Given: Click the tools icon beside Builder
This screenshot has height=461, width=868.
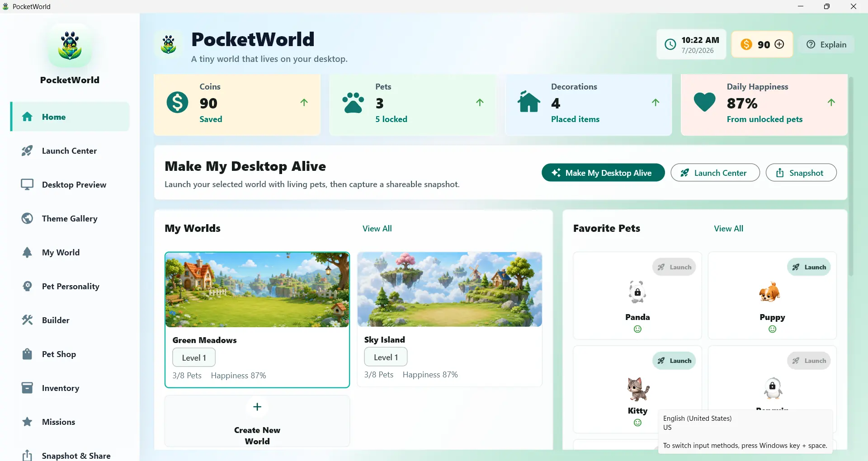Looking at the screenshot, I should tap(27, 320).
